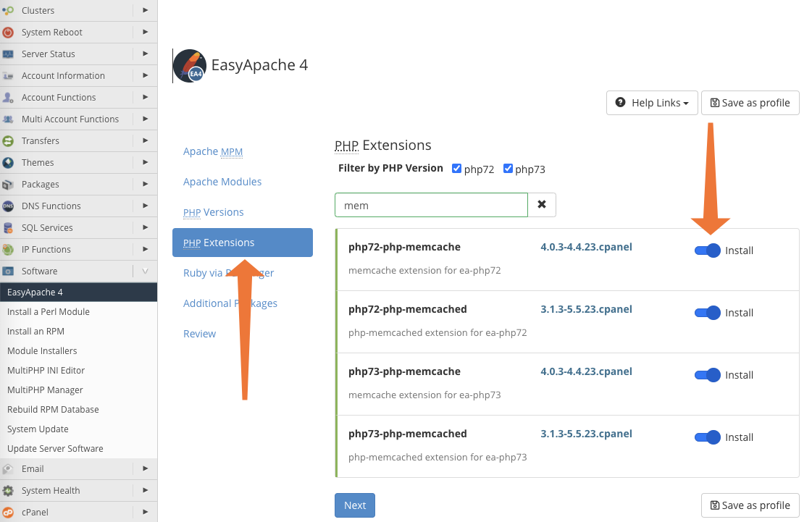Click the Next button
The height and width of the screenshot is (522, 812).
point(354,505)
